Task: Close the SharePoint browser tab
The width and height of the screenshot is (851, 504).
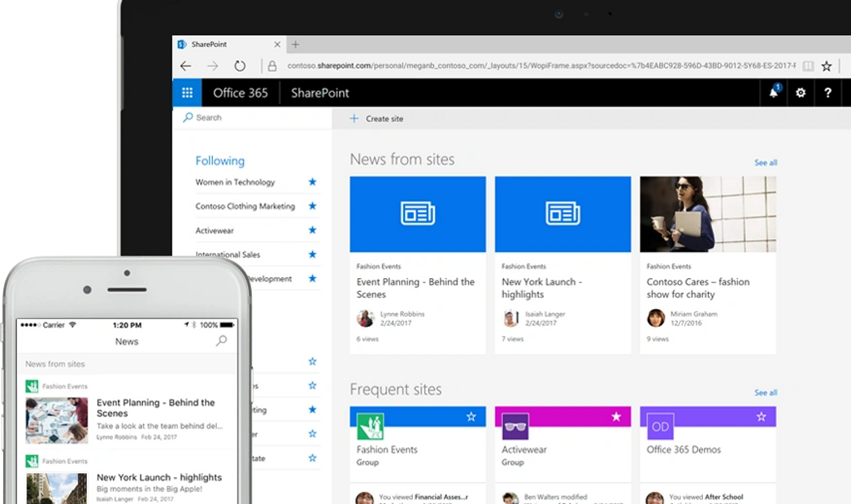Action: (x=277, y=45)
